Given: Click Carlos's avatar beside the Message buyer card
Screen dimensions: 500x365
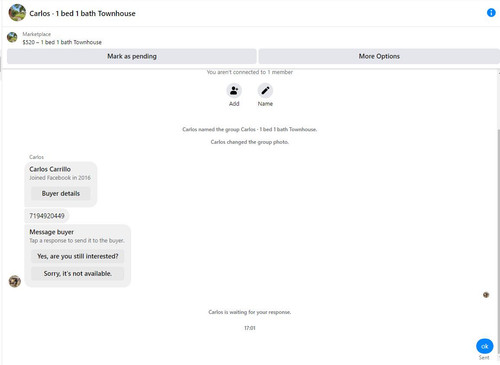Looking at the screenshot, I should pyautogui.click(x=15, y=281).
